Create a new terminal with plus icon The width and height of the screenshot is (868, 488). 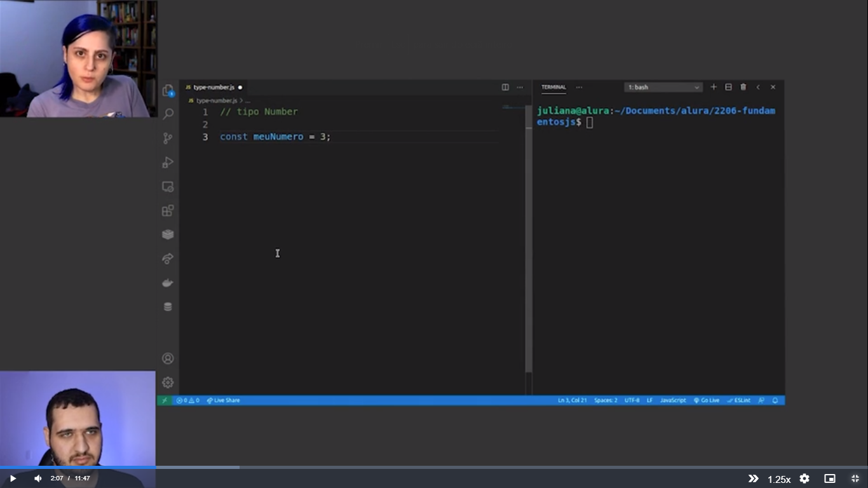tap(714, 87)
